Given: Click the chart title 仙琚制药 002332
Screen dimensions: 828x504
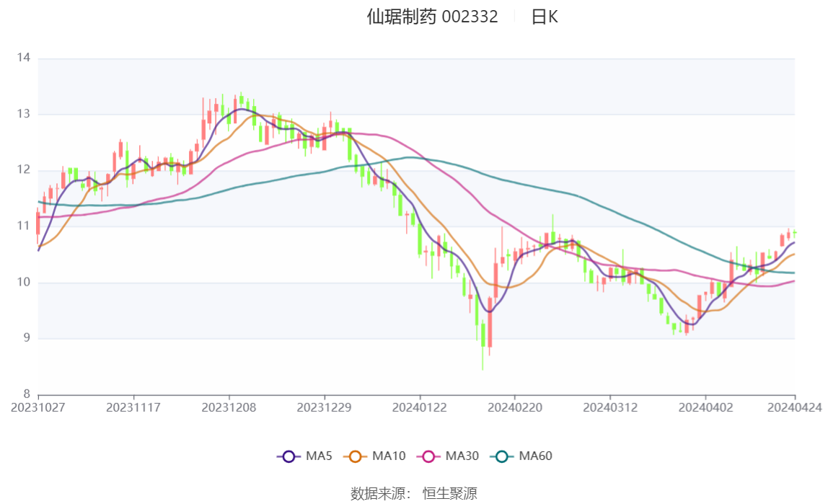Looking at the screenshot, I should [432, 17].
